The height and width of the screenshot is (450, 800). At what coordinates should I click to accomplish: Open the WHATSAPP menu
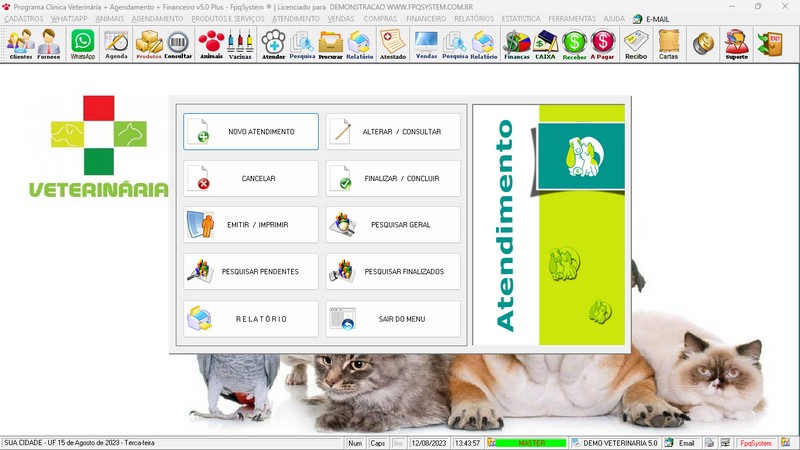pyautogui.click(x=69, y=19)
